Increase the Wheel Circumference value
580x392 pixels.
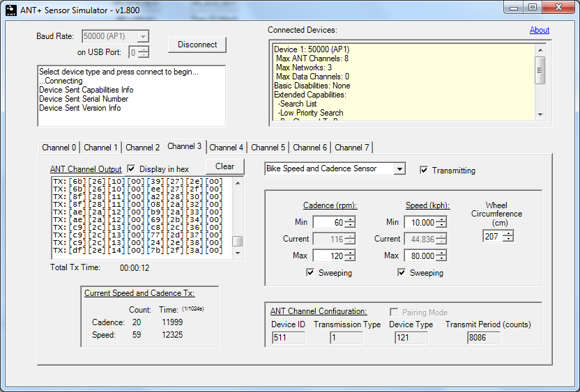click(x=509, y=233)
